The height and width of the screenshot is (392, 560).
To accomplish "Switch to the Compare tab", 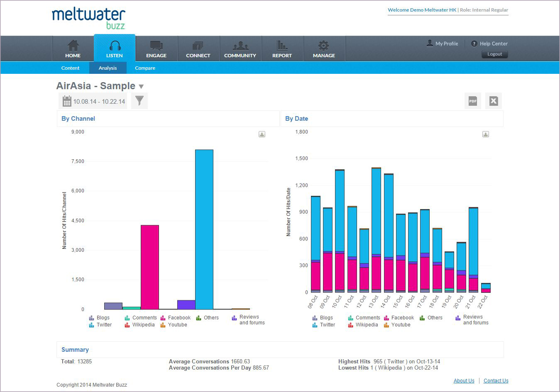I will coord(145,68).
